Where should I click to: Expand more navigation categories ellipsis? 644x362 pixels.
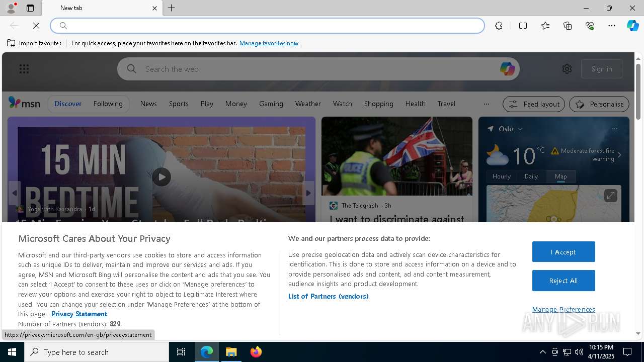point(486,104)
